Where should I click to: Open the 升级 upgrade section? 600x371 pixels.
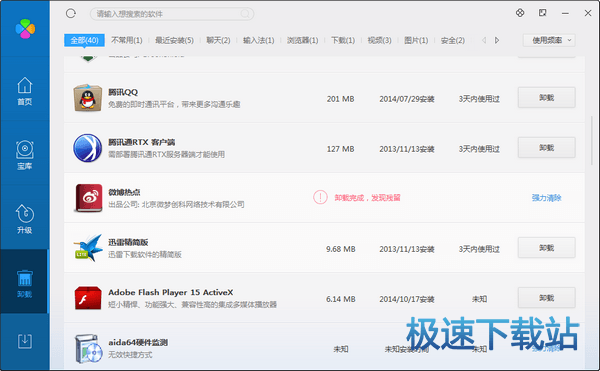(x=24, y=219)
